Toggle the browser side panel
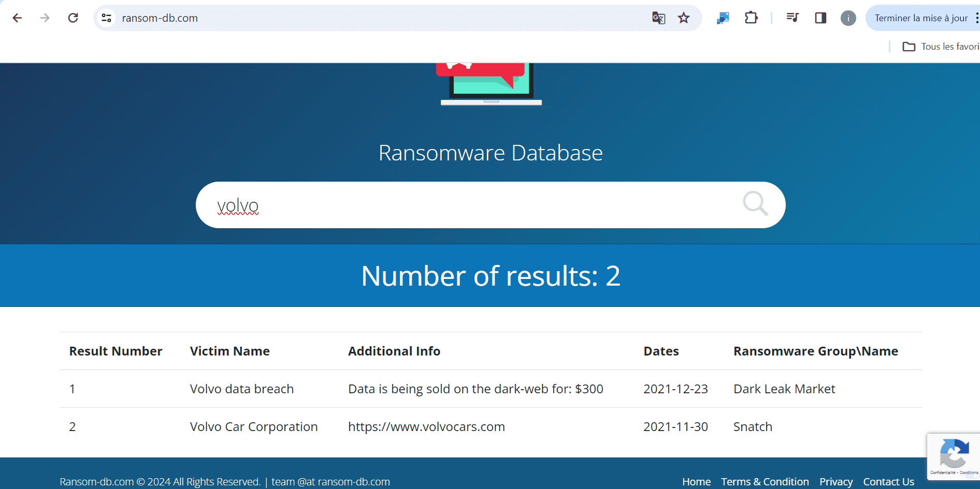The height and width of the screenshot is (489, 980). click(x=820, y=18)
